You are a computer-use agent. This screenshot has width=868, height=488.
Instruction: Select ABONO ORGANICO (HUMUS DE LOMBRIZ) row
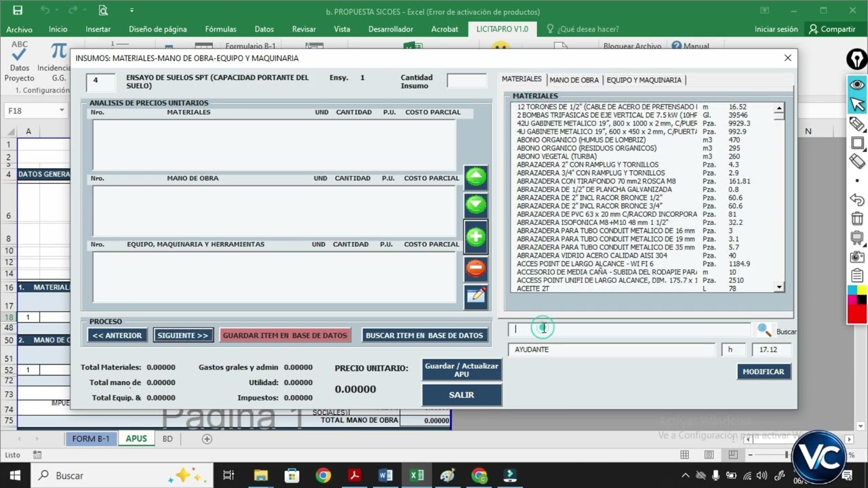coord(642,140)
